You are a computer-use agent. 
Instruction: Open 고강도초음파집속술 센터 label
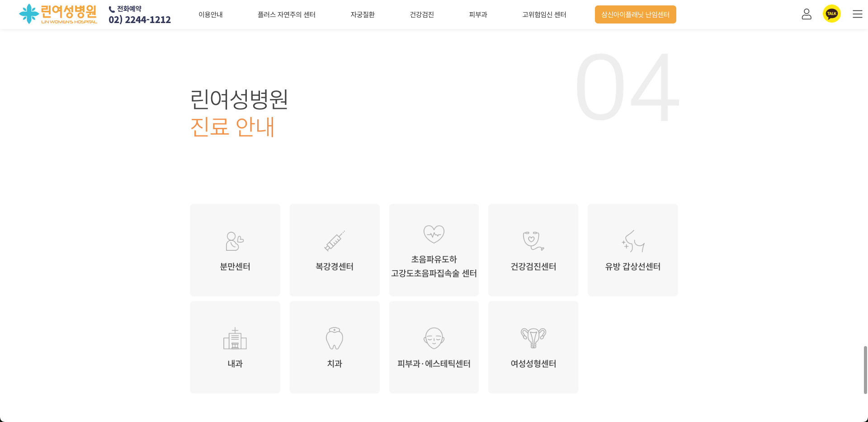434,273
